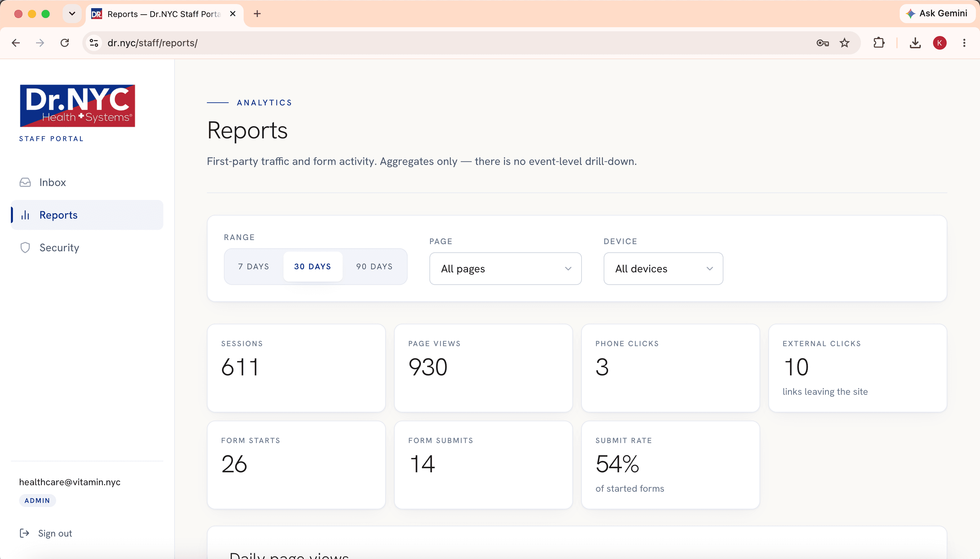The height and width of the screenshot is (559, 980).
Task: Click the ADMIN role badge
Action: click(37, 501)
